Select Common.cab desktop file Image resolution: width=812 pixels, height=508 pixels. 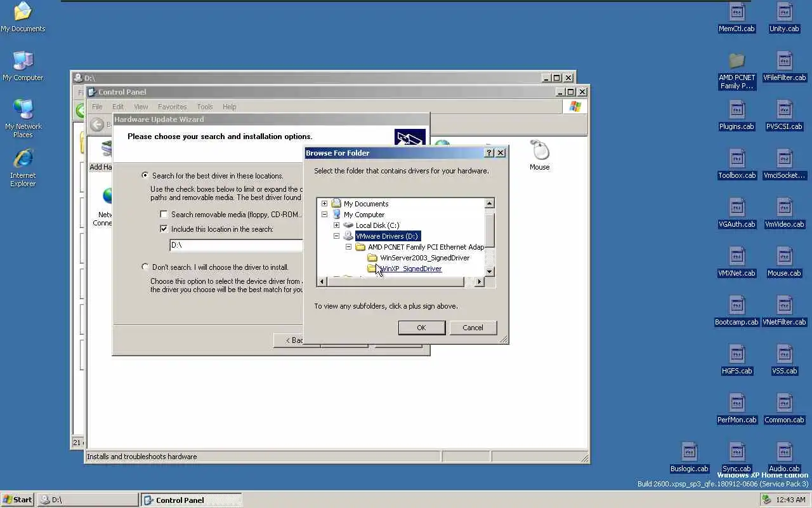[784, 408]
